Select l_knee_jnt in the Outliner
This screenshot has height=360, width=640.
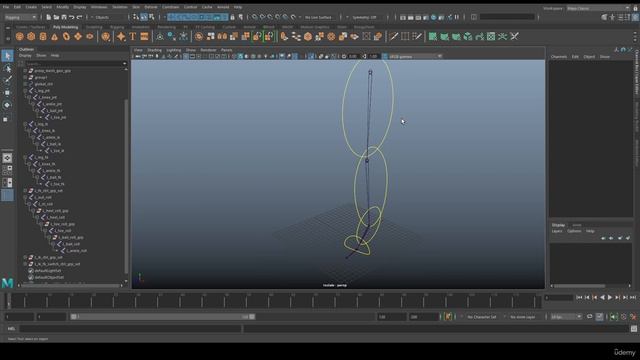coord(47,98)
